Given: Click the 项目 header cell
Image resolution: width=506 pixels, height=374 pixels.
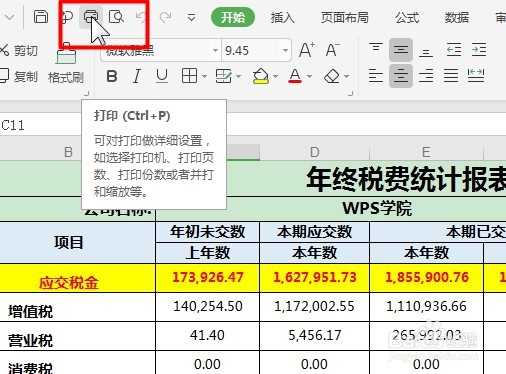Looking at the screenshot, I should [77, 242].
